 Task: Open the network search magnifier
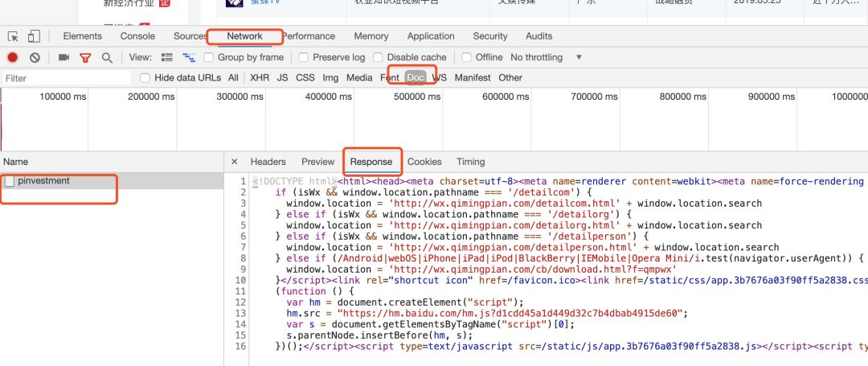(x=107, y=58)
